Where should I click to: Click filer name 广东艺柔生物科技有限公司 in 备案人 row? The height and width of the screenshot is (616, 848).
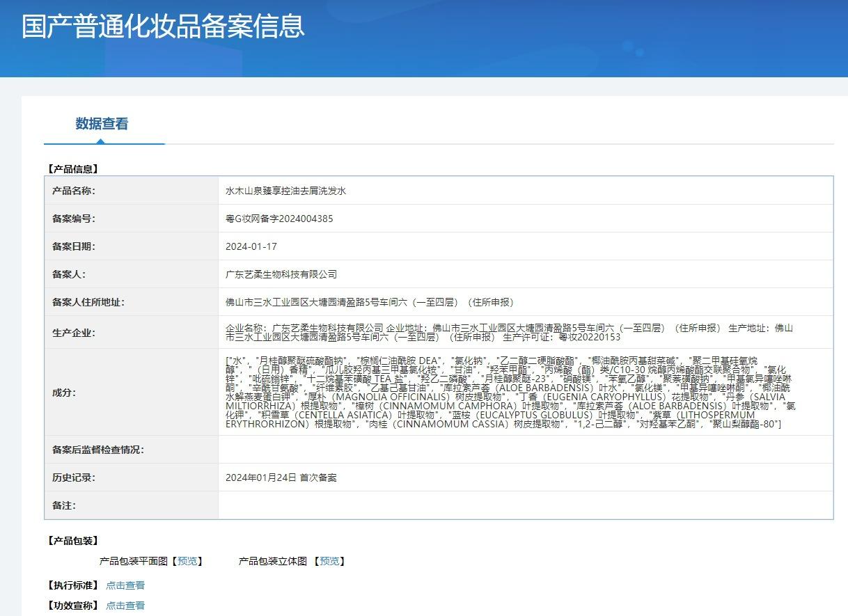(x=281, y=274)
